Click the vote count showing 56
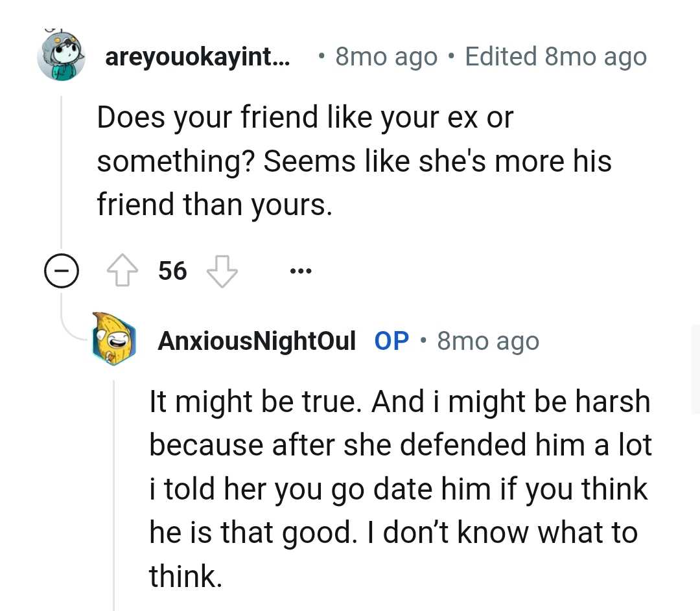Viewport: 700px width, 611px height. [172, 270]
